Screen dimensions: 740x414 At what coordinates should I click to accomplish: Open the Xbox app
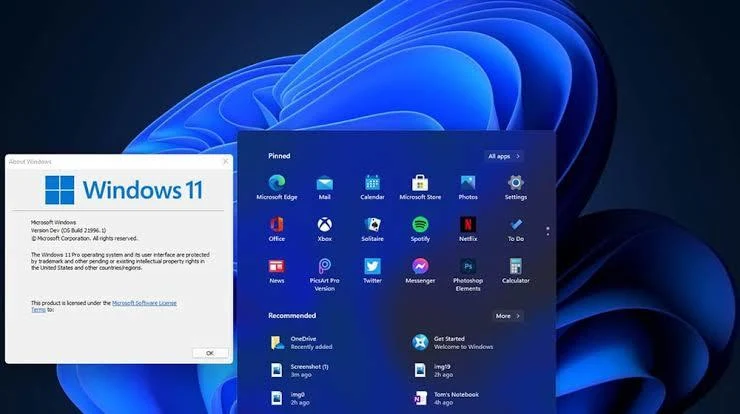click(325, 229)
